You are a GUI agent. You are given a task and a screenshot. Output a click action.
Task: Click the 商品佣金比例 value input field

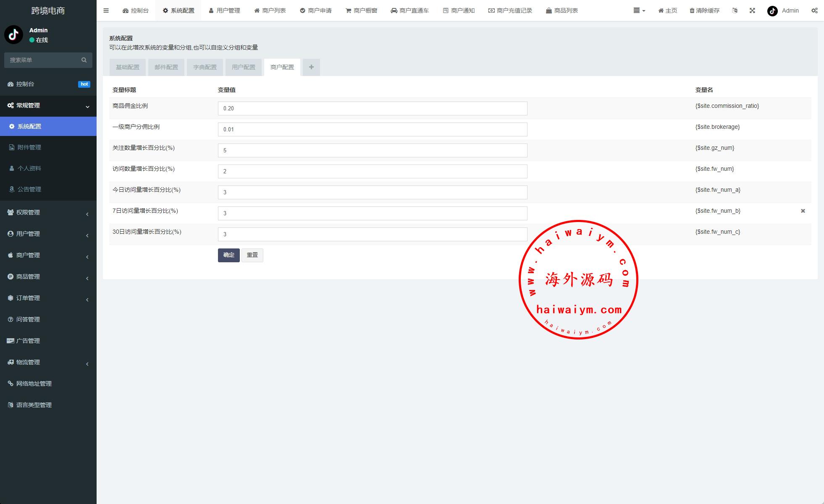click(x=372, y=108)
